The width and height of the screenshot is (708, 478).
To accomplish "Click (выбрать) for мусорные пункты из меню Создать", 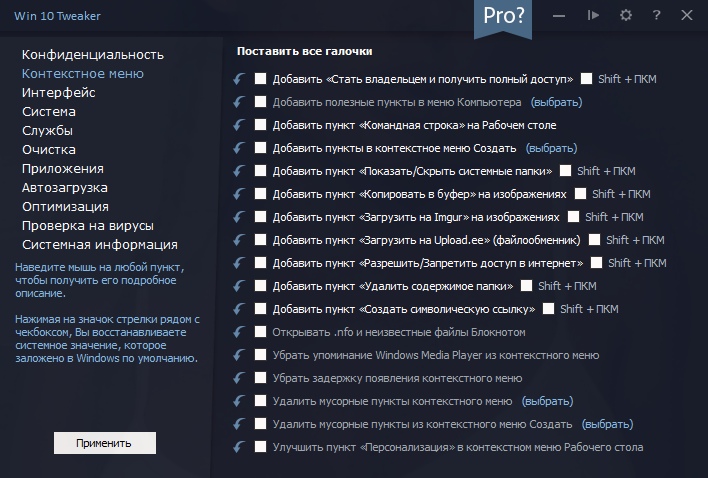I will click(x=607, y=425).
